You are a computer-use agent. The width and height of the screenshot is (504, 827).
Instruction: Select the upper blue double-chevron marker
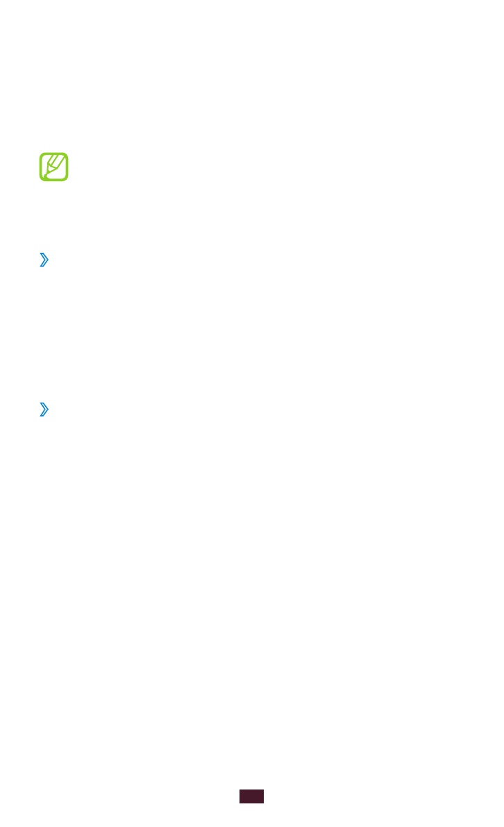44,260
